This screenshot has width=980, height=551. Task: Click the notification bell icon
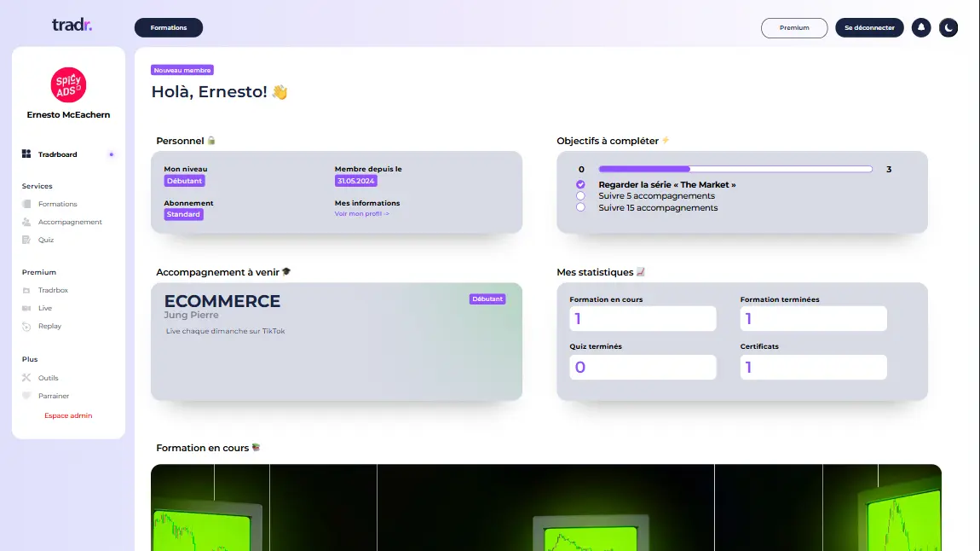tap(921, 28)
